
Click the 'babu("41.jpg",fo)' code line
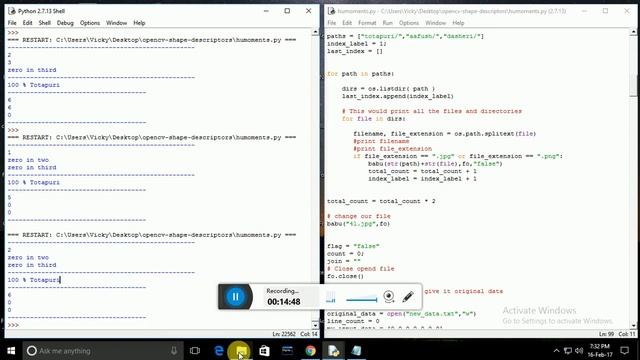point(358,223)
